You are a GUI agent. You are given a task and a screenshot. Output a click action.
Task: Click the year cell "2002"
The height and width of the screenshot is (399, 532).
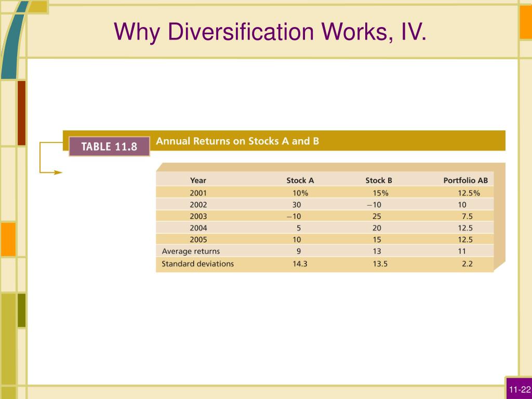point(198,205)
